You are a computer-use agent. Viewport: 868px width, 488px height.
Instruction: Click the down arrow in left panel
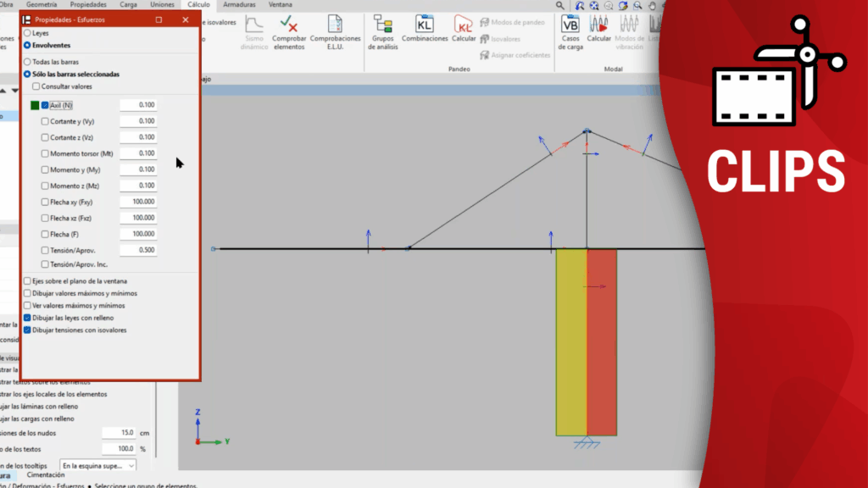click(14, 91)
